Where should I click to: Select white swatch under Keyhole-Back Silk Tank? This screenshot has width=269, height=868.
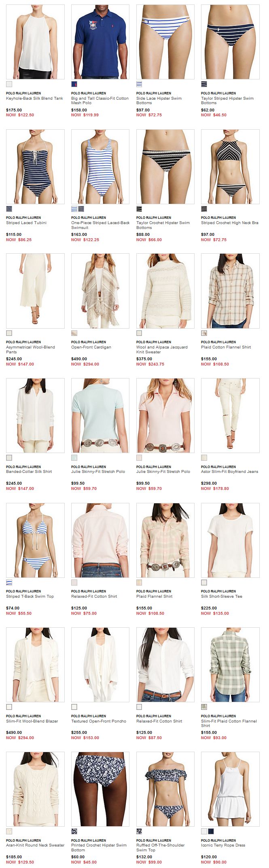point(9,84)
